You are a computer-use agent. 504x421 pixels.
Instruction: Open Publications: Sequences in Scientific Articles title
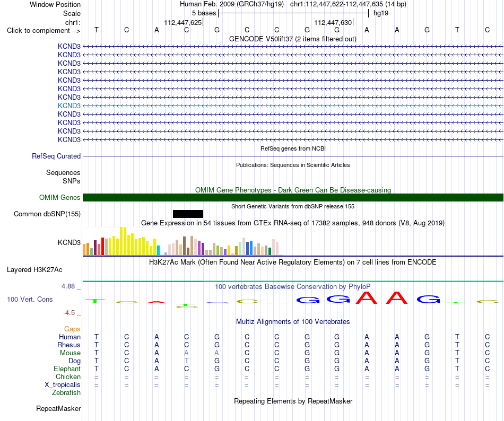pyautogui.click(x=293, y=165)
